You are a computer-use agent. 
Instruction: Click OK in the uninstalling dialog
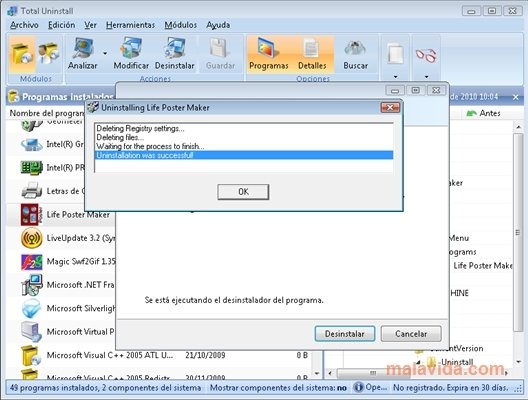point(243,192)
